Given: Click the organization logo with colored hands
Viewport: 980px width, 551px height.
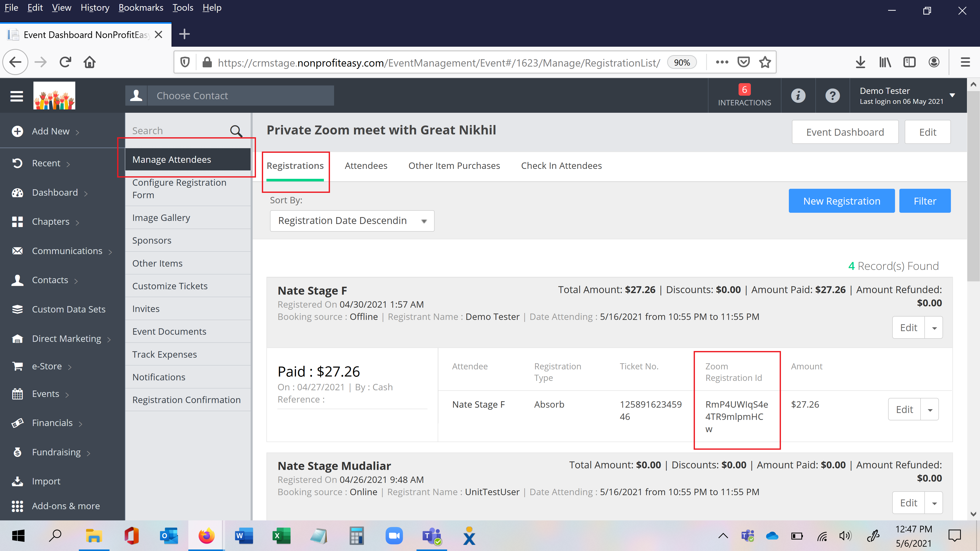Looking at the screenshot, I should pos(54,95).
